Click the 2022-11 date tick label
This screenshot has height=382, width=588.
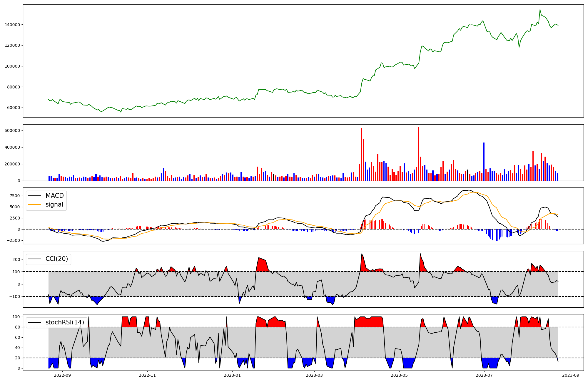(147, 375)
